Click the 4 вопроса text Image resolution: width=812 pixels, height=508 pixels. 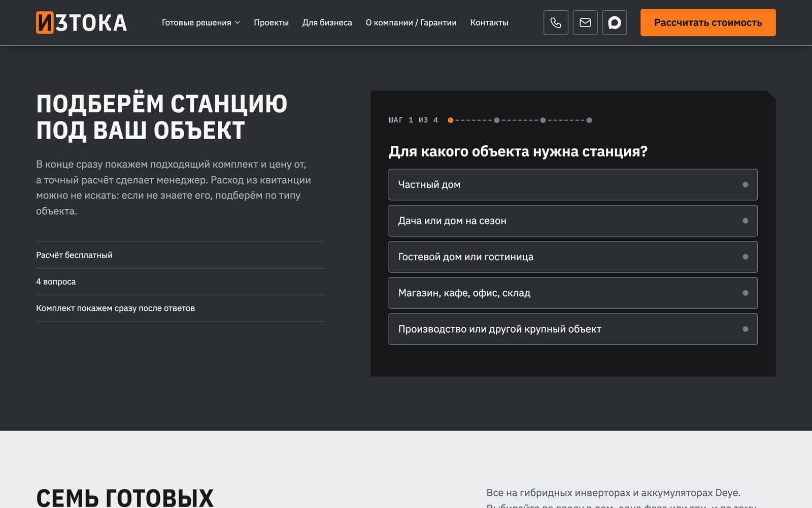click(56, 281)
